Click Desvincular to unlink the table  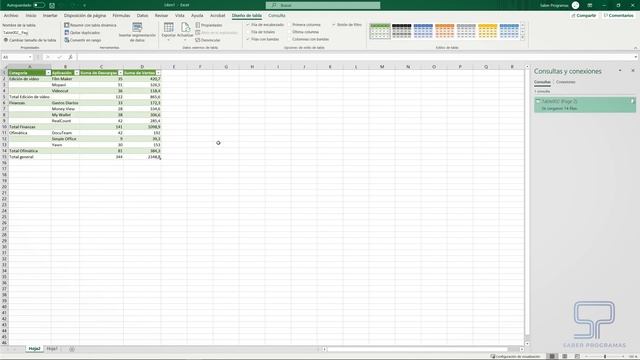click(x=208, y=40)
